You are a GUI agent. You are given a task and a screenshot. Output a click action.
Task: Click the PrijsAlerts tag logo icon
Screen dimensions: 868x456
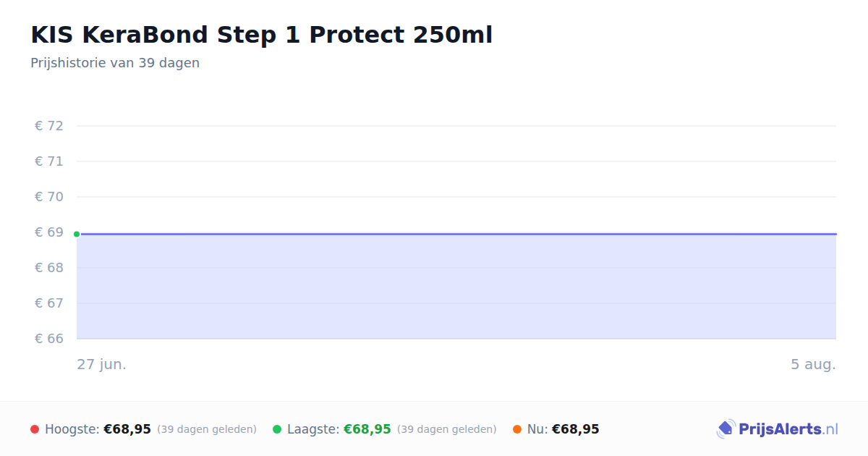(x=726, y=429)
